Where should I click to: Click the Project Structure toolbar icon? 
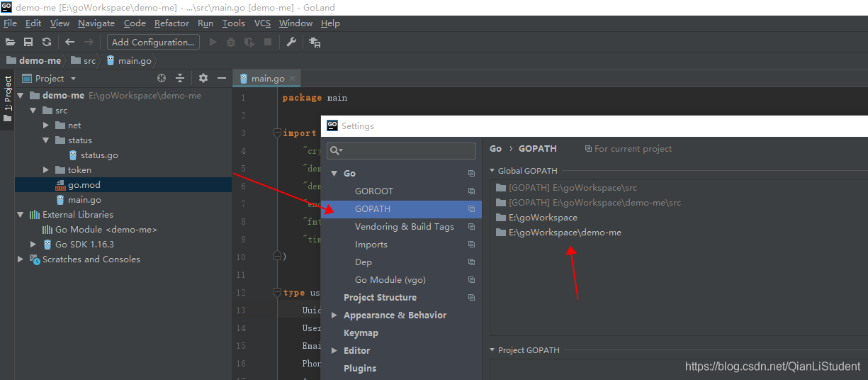tap(315, 43)
